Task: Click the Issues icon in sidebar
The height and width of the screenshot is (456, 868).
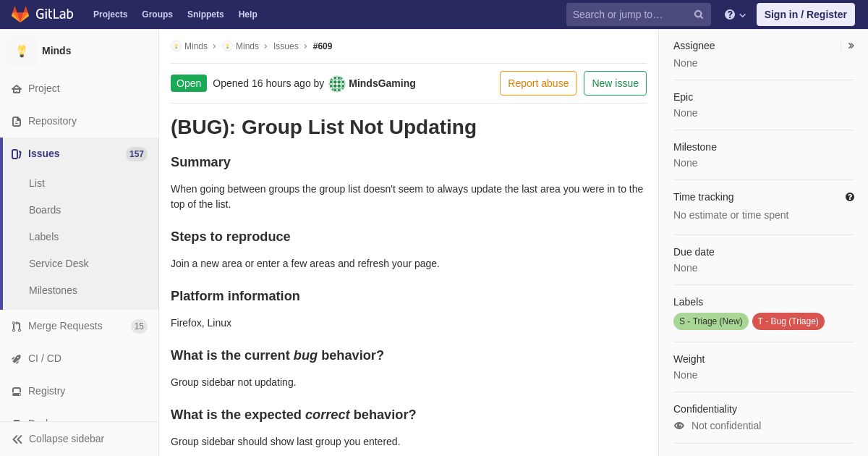Action: point(17,154)
